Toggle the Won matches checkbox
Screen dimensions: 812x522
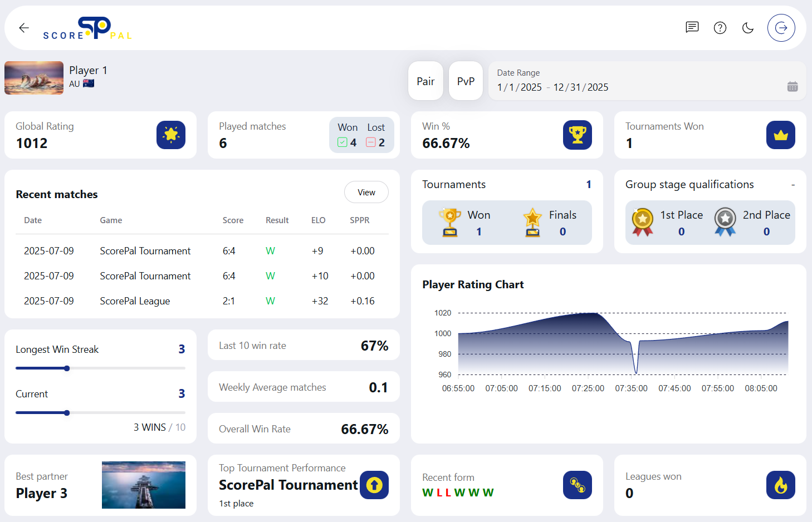(343, 142)
